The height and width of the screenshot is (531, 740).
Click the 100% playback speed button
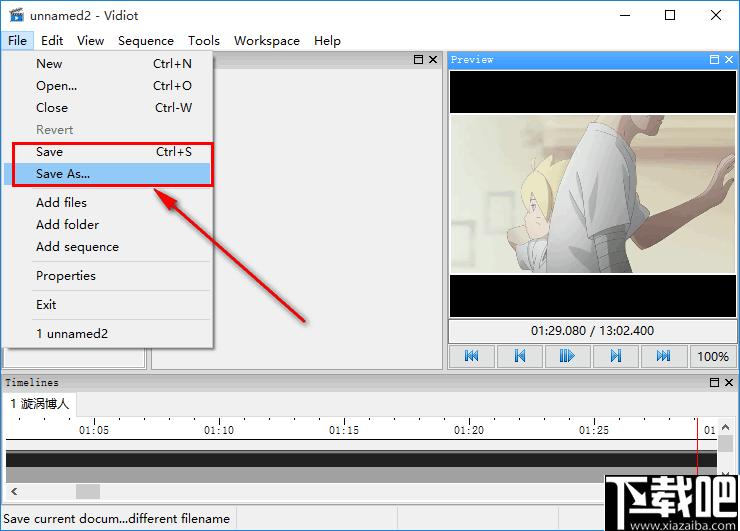pyautogui.click(x=713, y=356)
